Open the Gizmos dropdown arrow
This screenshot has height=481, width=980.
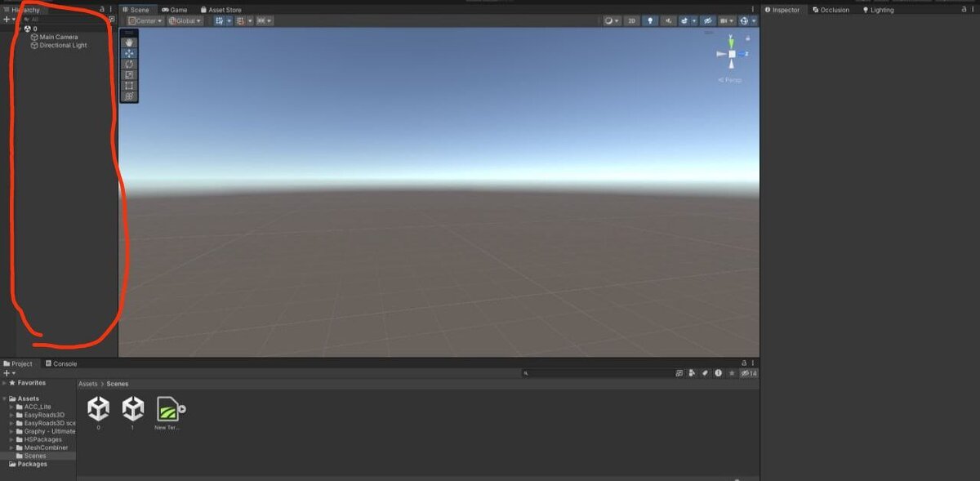pos(755,20)
